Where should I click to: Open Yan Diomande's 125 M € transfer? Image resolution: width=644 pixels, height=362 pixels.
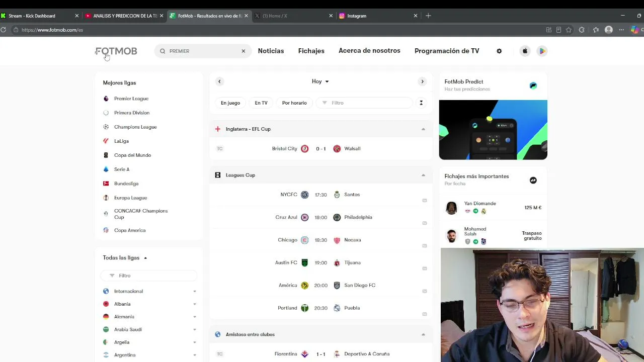coord(493,208)
